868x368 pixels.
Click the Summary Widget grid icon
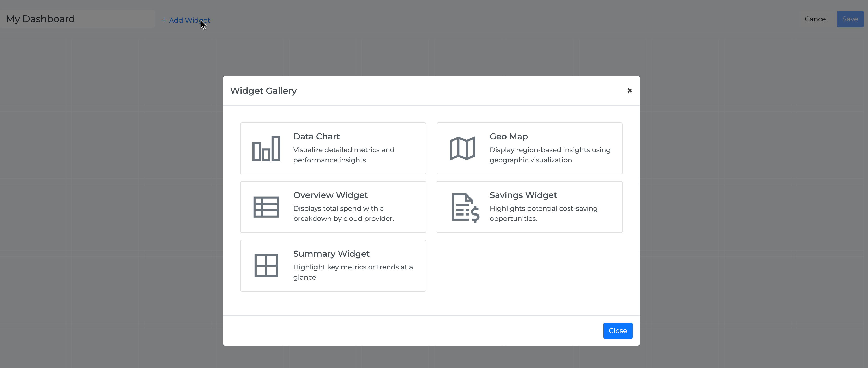coord(266,266)
